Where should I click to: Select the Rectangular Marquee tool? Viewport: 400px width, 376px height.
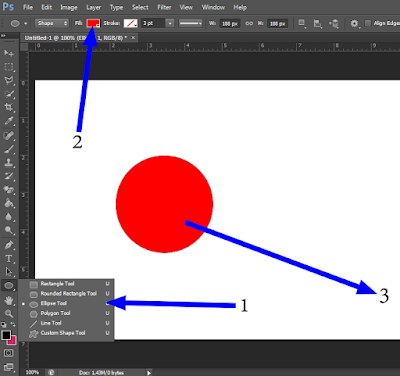(x=9, y=67)
